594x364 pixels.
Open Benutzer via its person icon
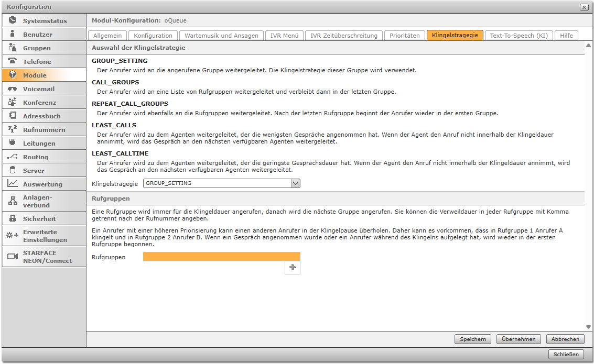coord(13,34)
